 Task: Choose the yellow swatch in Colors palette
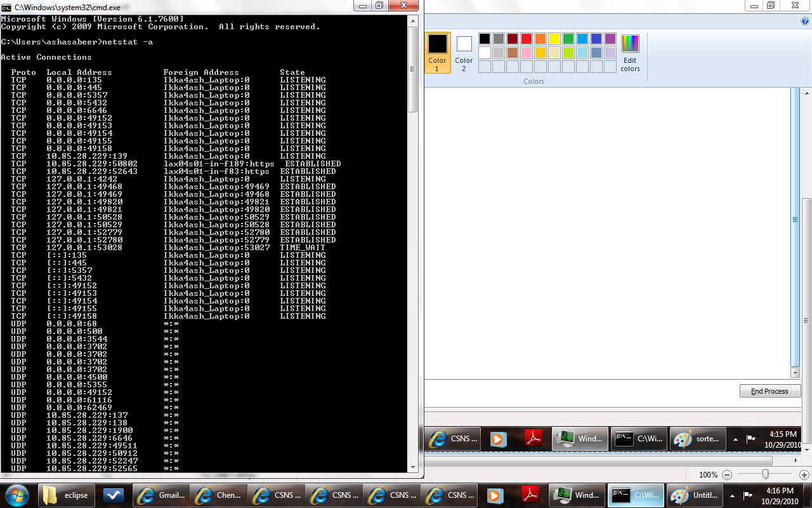[554, 39]
